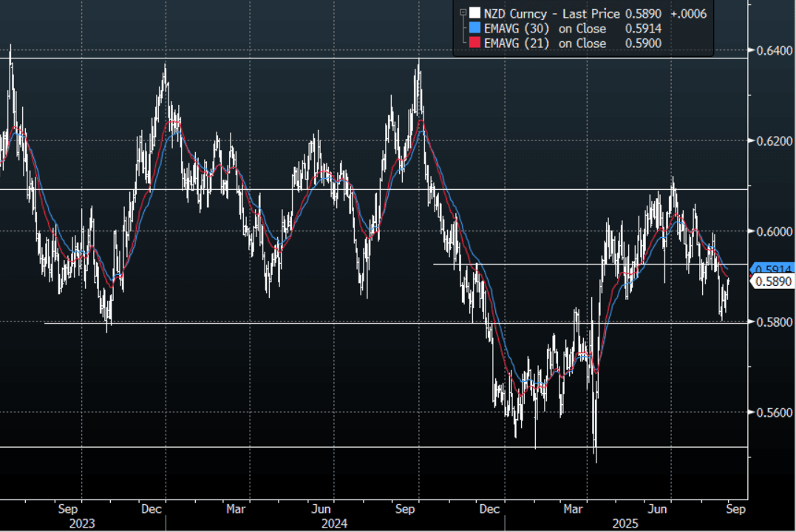Image resolution: width=796 pixels, height=532 pixels.
Task: Click the 0.5800 label on price axis
Action: [771, 322]
